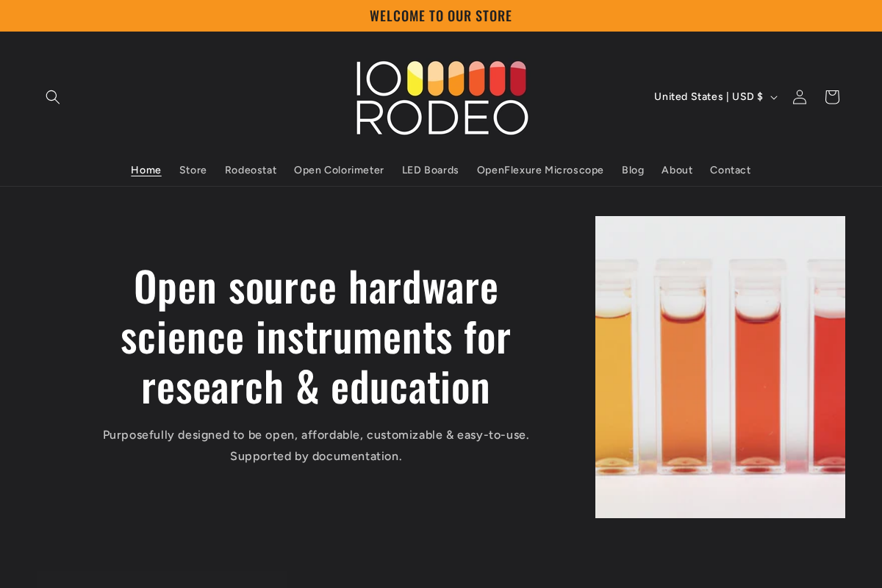This screenshot has height=588, width=882.
Task: Click the chevron next to USD $
Action: tap(772, 97)
